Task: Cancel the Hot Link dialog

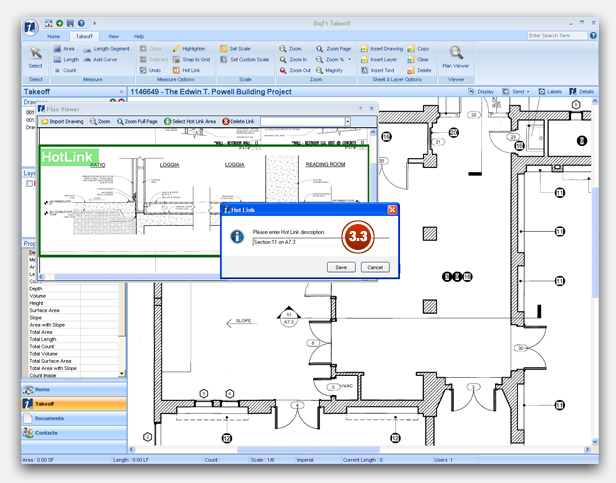Action: tap(375, 267)
